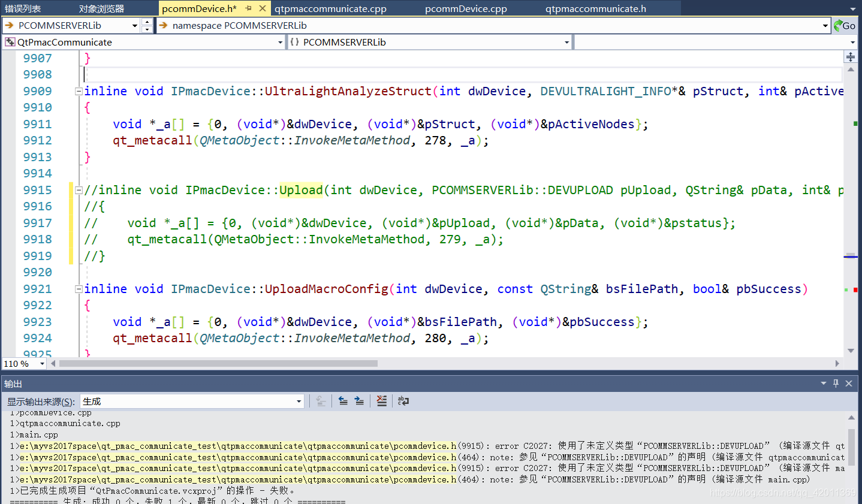862x504 pixels.
Task: Click the editor horizontal scroll right arrow
Action: click(837, 364)
